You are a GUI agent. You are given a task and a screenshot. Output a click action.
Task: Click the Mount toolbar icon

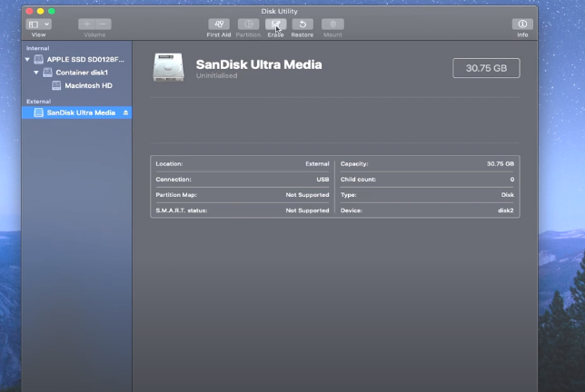pyautogui.click(x=332, y=24)
